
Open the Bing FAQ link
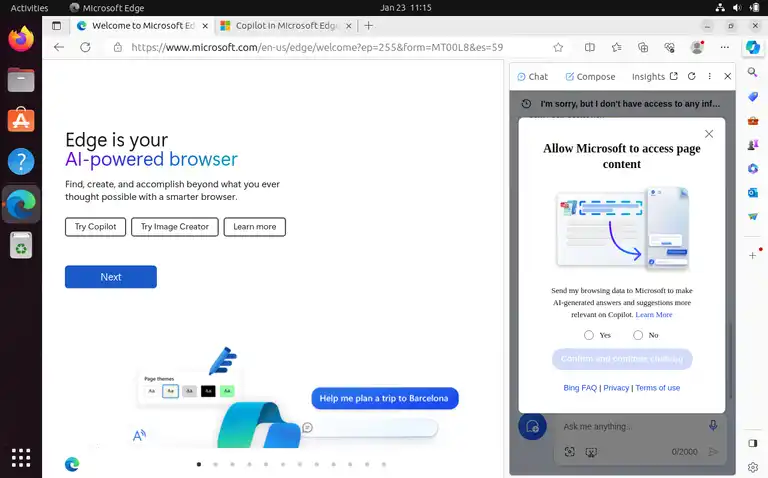[580, 387]
